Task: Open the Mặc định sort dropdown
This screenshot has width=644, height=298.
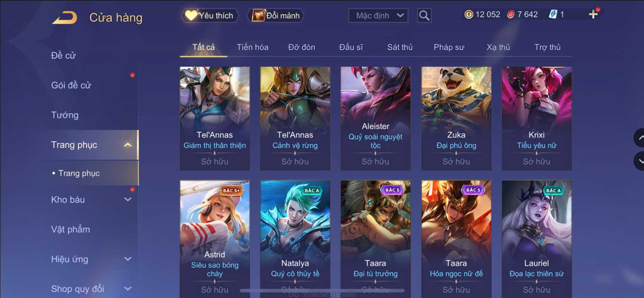Action: pos(378,15)
